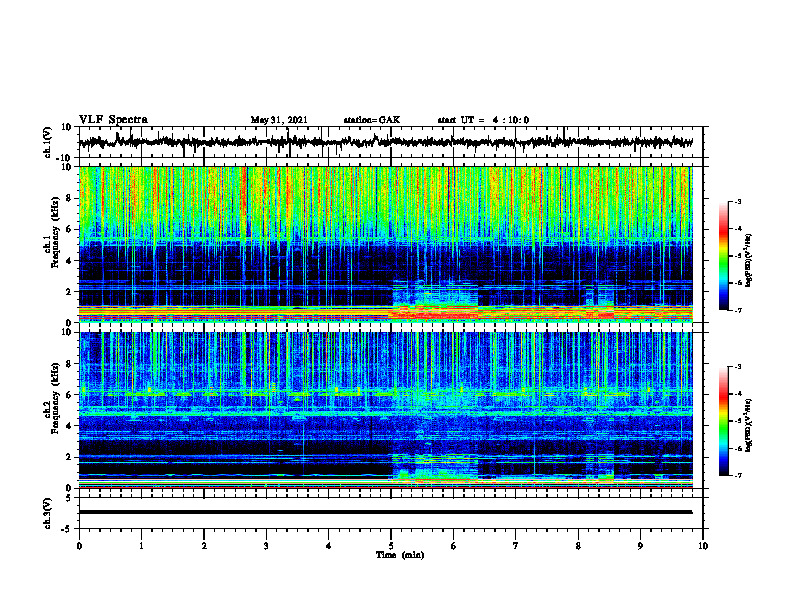Select the date text "May 31, 2021"
Screen dimensions: 792x612
coord(279,120)
